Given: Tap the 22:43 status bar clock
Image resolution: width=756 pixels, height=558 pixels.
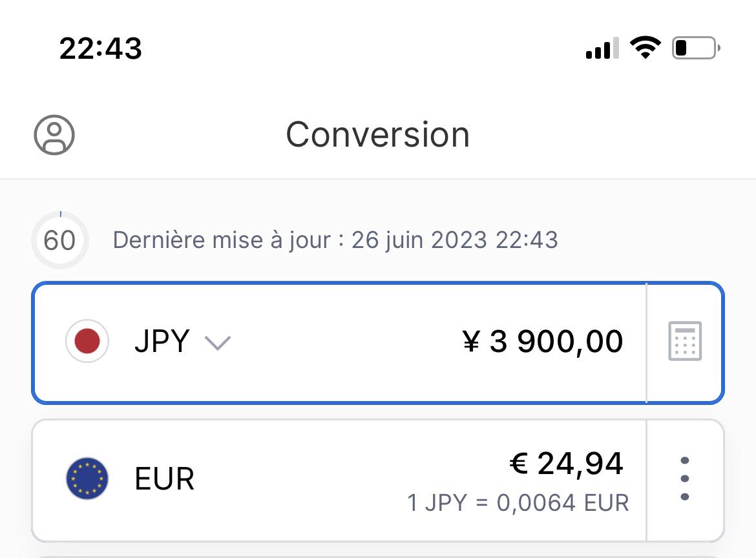Looking at the screenshot, I should 100,48.
